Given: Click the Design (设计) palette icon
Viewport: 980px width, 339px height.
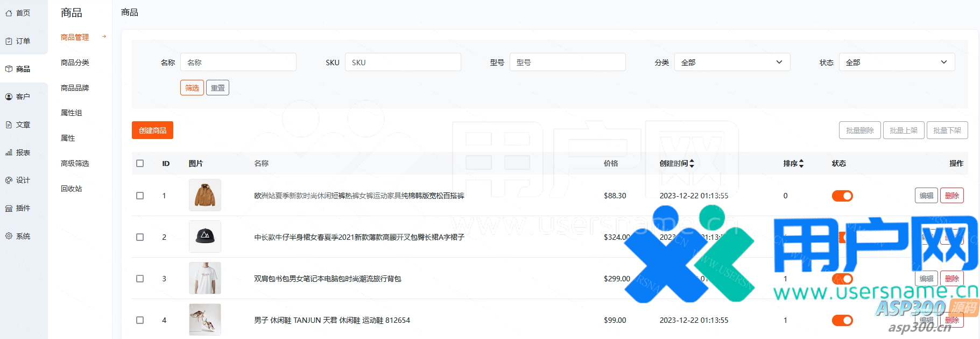Looking at the screenshot, I should [9, 181].
